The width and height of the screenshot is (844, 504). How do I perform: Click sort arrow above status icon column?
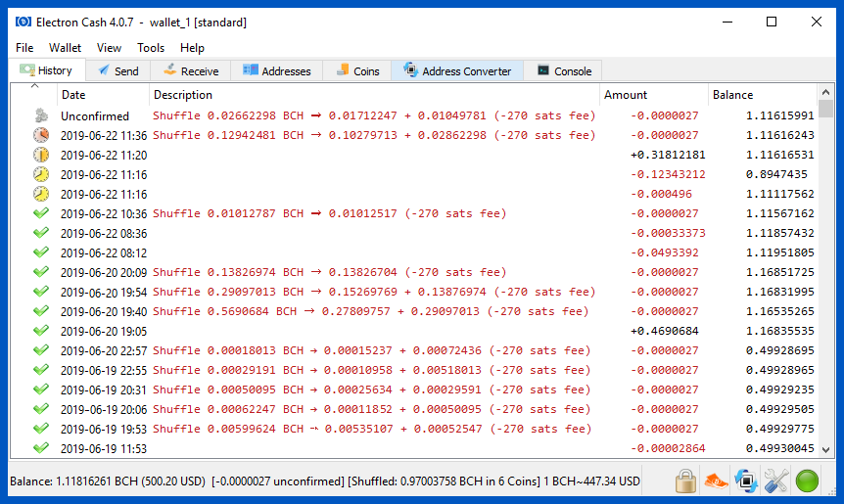coord(34,86)
